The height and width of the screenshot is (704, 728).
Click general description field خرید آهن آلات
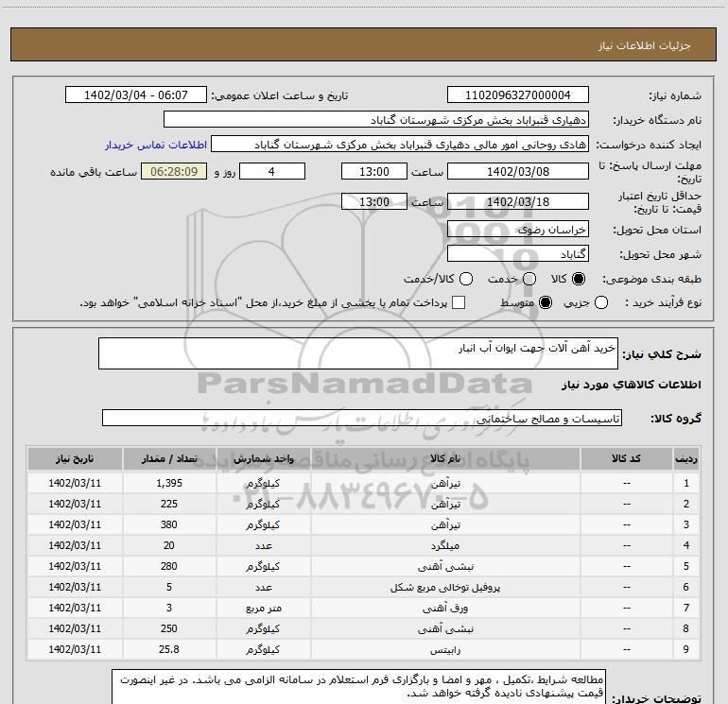click(358, 353)
